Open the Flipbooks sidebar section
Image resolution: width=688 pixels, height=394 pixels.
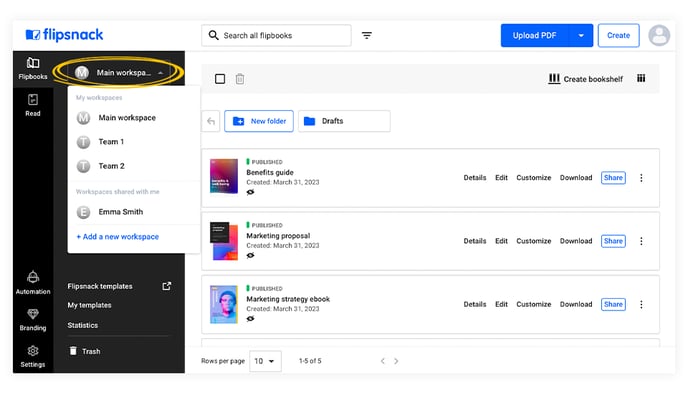33,68
